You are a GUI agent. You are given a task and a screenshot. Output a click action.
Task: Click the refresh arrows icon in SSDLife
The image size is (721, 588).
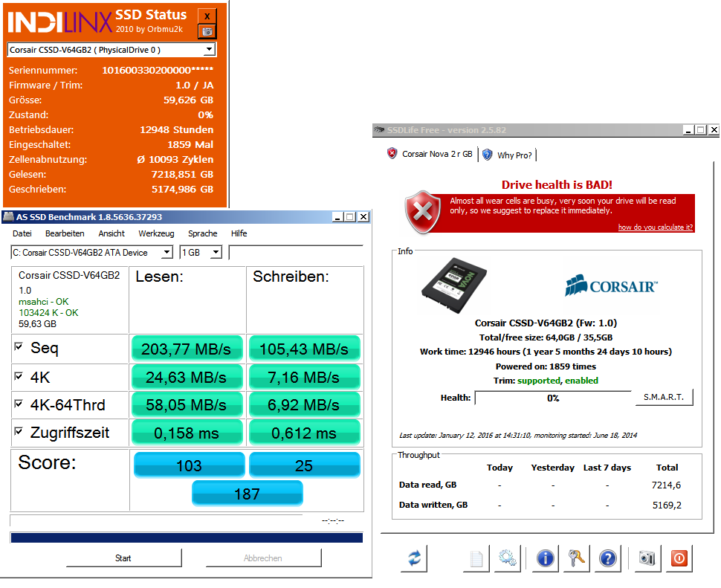tap(414, 558)
